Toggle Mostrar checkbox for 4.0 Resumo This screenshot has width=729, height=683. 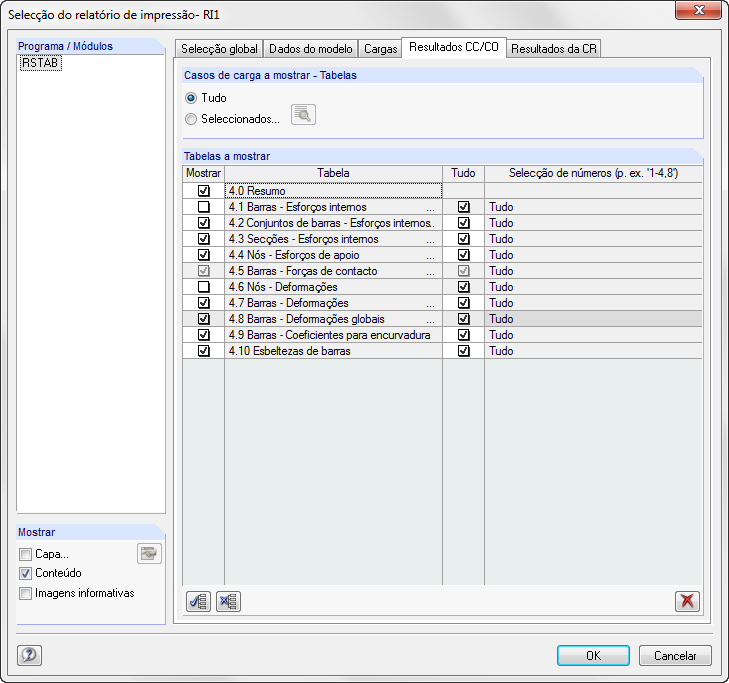[204, 191]
